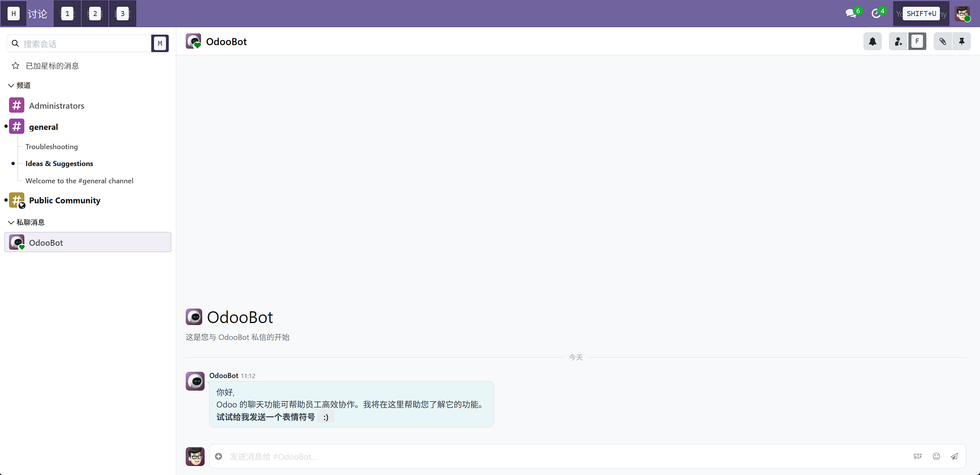Open the general channel
The width and height of the screenshot is (980, 475).
tap(88, 127)
